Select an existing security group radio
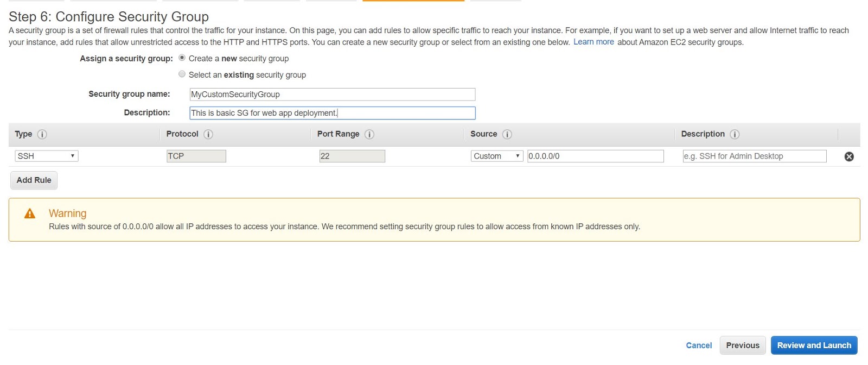 tap(182, 74)
